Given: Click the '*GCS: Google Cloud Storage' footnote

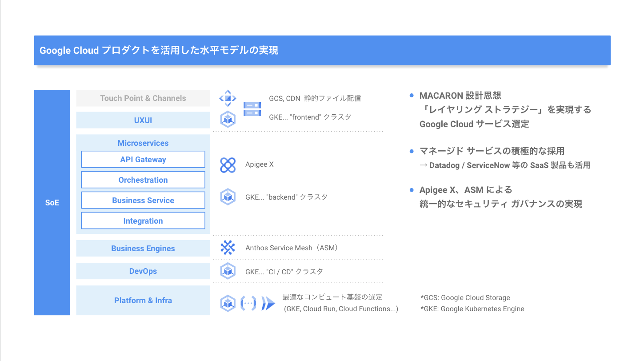Looking at the screenshot, I should [465, 298].
